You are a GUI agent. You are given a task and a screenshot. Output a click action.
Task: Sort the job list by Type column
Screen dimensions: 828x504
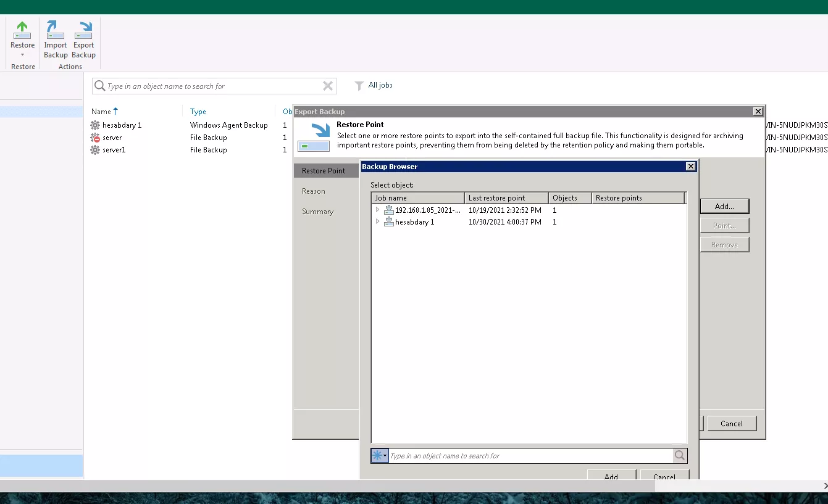tap(198, 112)
